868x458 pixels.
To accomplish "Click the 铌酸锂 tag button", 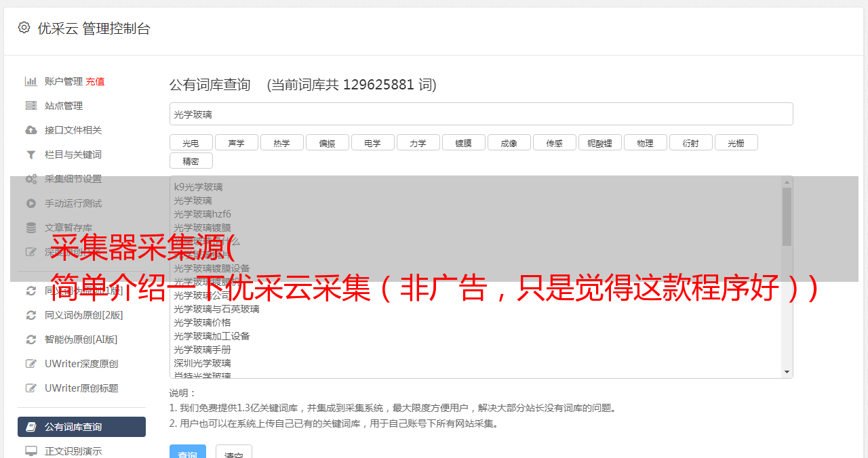I will point(599,142).
